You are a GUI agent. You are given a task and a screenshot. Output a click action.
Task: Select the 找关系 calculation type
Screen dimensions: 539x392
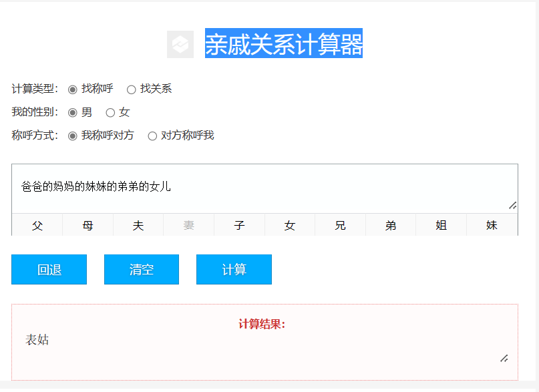click(x=132, y=89)
